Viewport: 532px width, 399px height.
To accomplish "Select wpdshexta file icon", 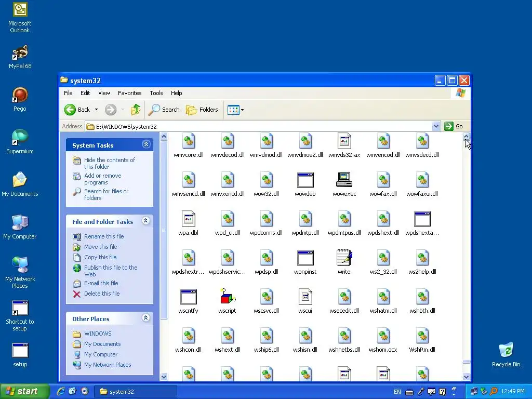I will click(422, 219).
